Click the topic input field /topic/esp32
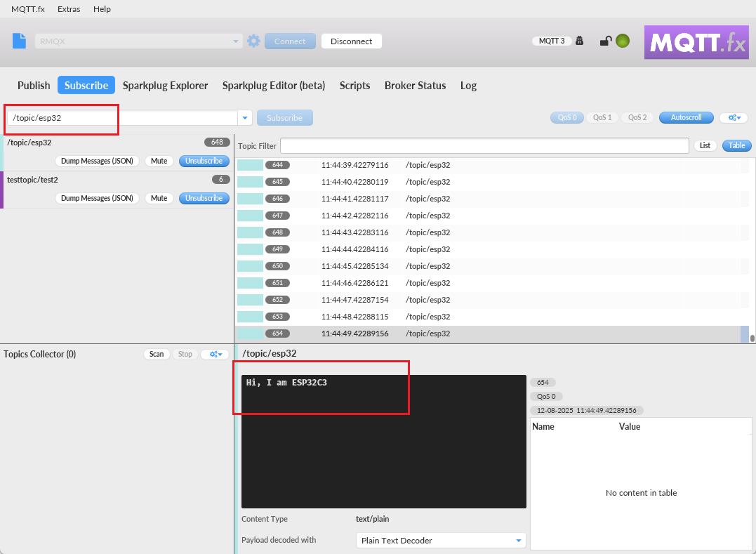 (122, 118)
